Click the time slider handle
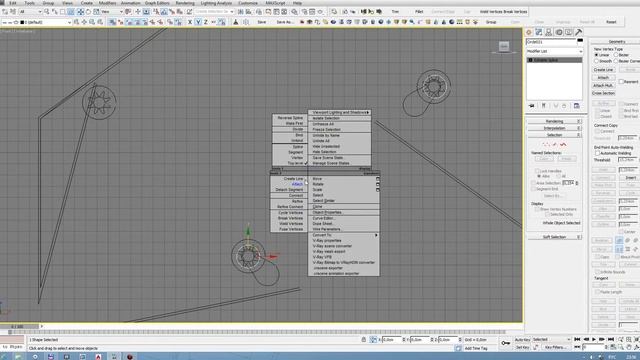 19,327
